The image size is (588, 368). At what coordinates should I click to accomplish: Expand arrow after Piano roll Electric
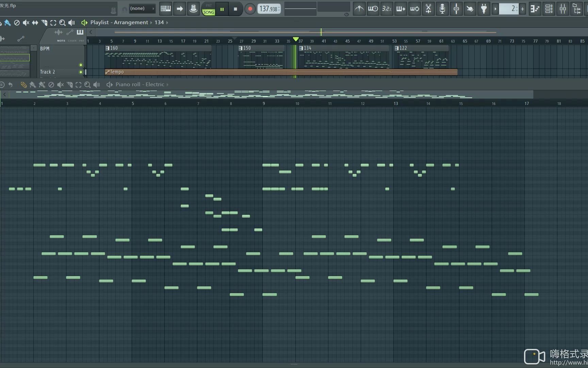[167, 85]
